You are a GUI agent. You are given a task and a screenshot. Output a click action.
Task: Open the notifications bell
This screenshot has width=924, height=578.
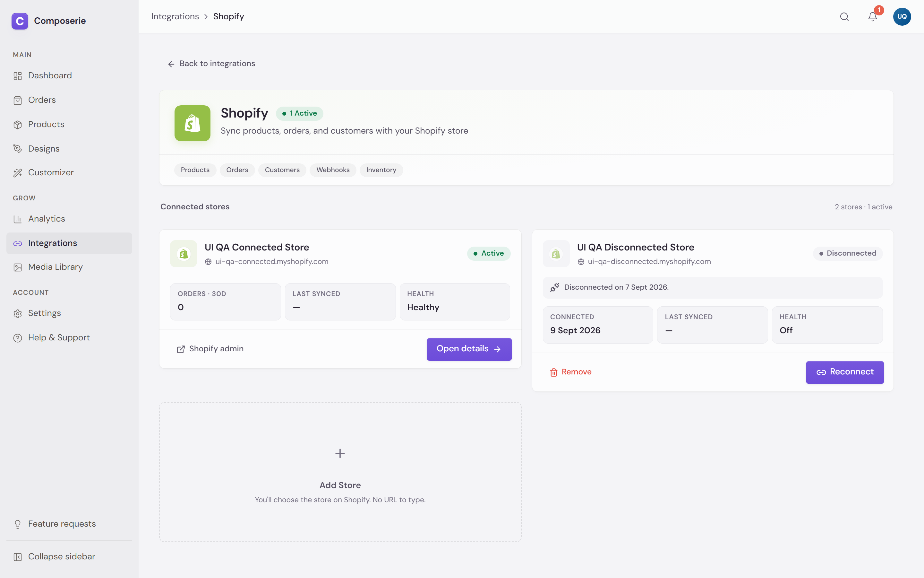click(x=872, y=17)
